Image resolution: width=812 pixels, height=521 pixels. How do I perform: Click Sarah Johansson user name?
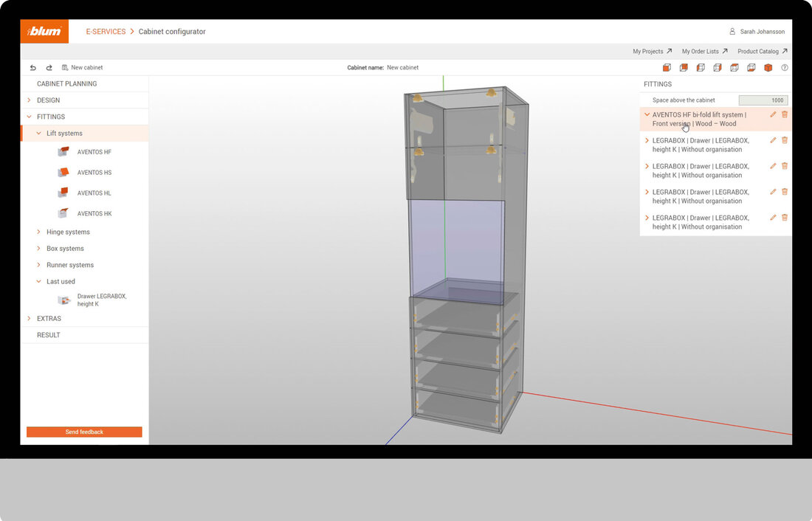(x=763, y=32)
